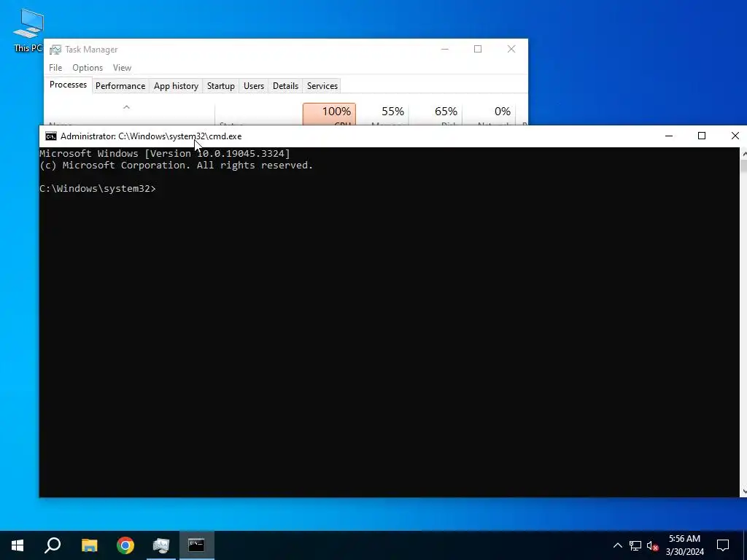Open File Explorer from the taskbar
The image size is (747, 560).
(89, 545)
